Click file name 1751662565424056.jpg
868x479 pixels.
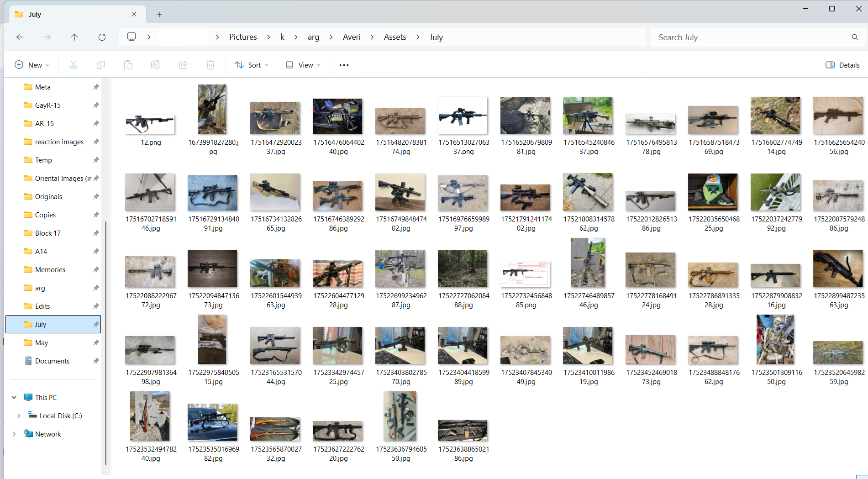839,147
